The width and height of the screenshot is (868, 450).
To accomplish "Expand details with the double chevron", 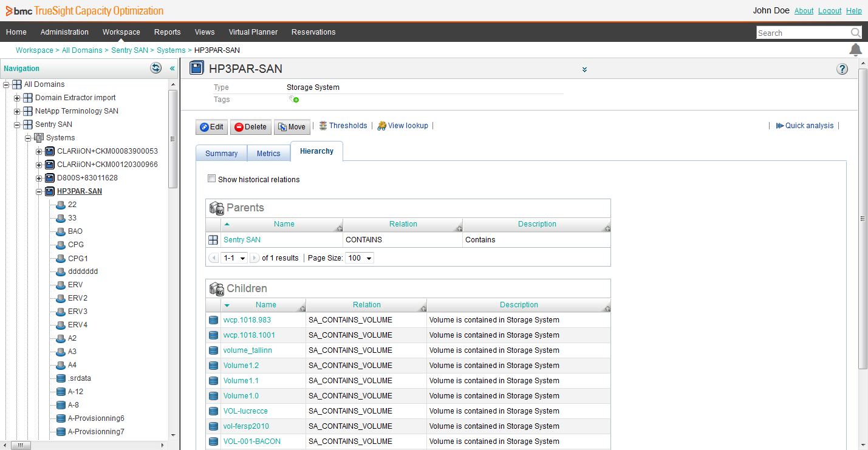I will click(584, 69).
